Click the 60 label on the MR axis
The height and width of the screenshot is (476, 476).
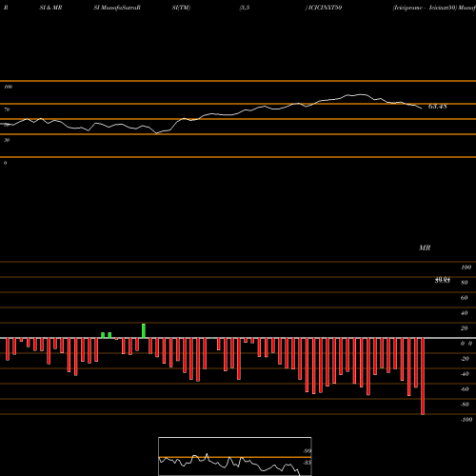pyautogui.click(x=465, y=298)
